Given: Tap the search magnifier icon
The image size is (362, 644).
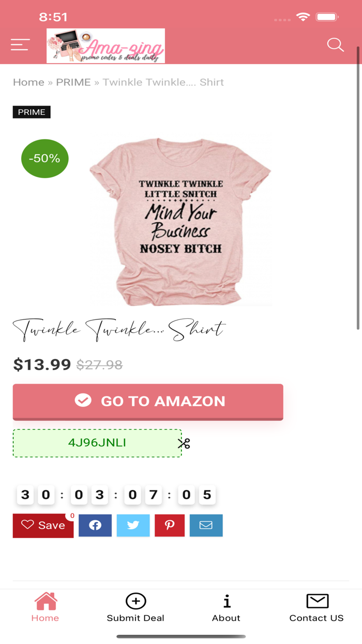Looking at the screenshot, I should (335, 45).
